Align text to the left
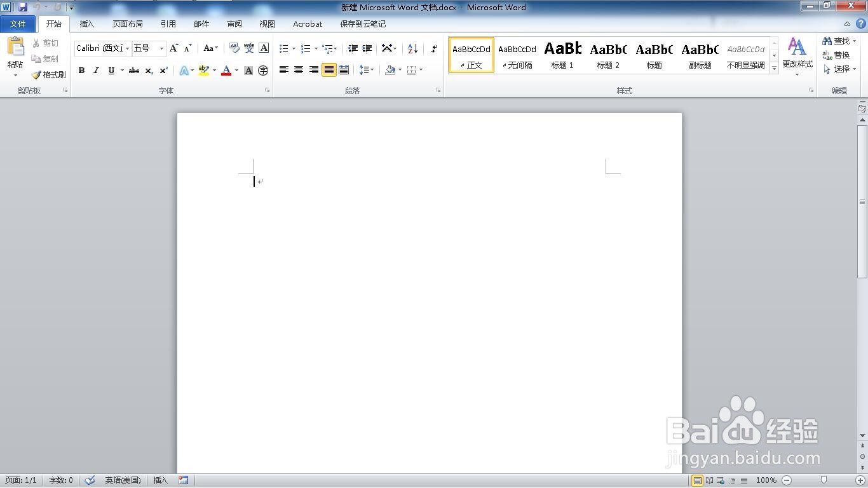This screenshot has width=868, height=488. 284,70
